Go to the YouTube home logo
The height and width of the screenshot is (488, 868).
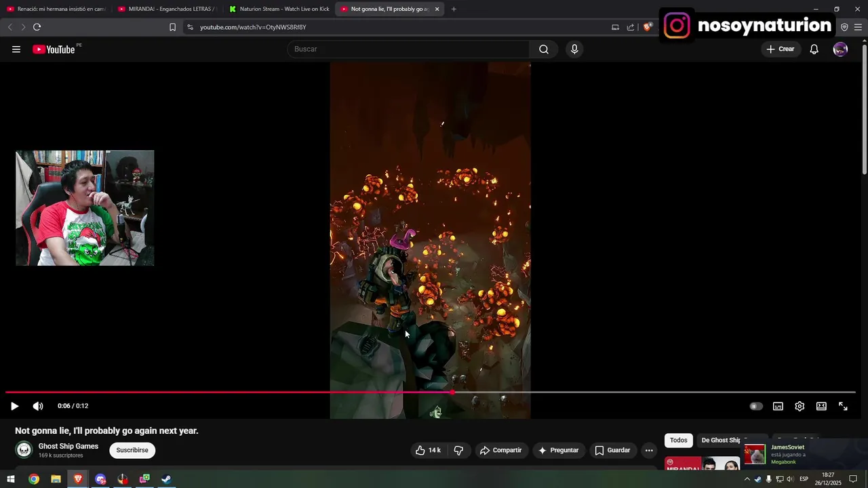54,49
